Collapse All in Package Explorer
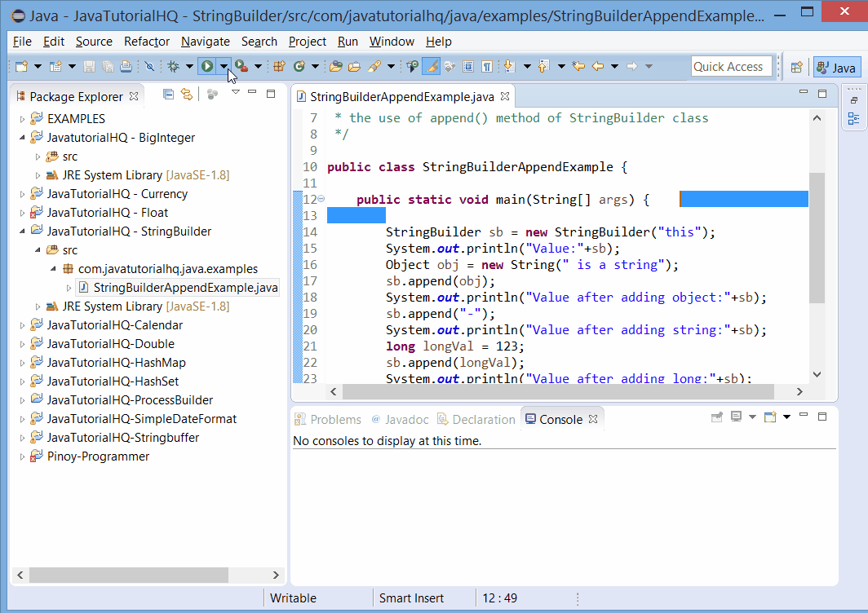The height and width of the screenshot is (613, 868). 168,95
